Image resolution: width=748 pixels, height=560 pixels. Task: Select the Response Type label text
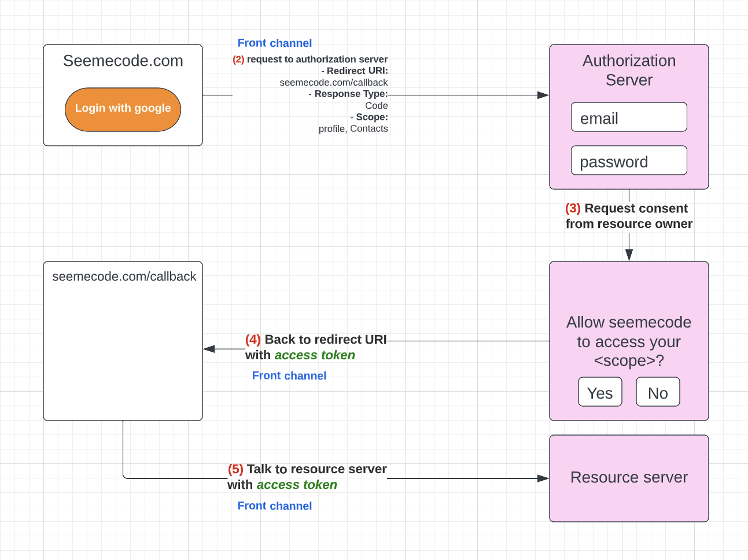351,94
